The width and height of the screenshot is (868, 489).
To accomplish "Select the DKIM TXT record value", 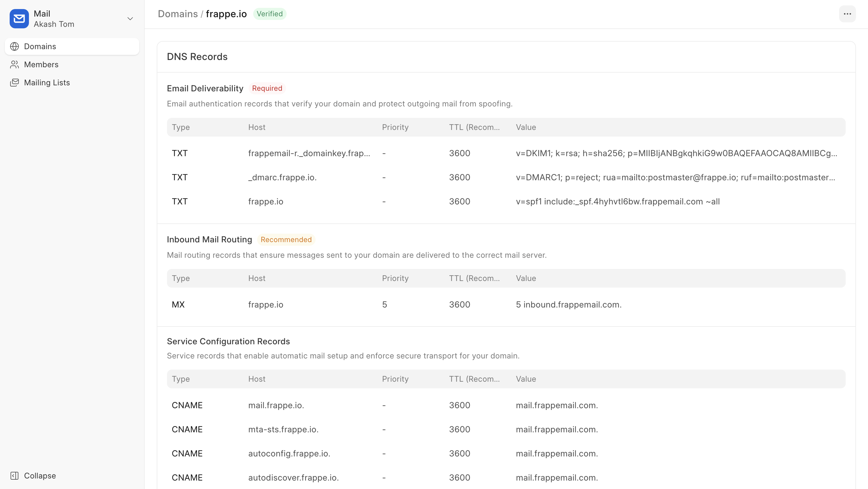I will coord(676,153).
